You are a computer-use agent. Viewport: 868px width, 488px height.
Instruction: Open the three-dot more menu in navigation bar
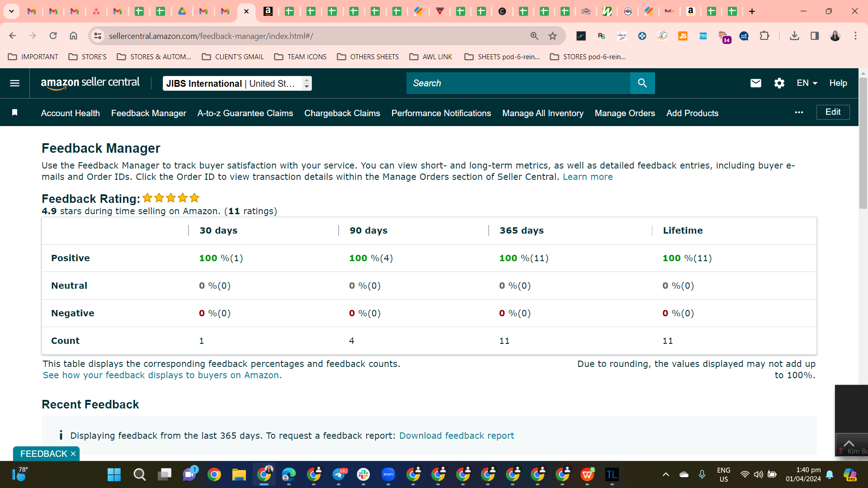click(799, 113)
